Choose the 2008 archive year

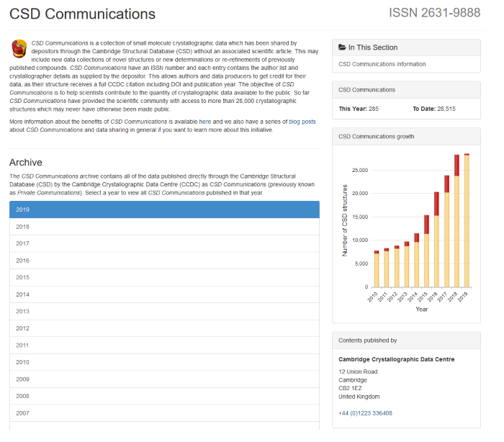(164, 396)
